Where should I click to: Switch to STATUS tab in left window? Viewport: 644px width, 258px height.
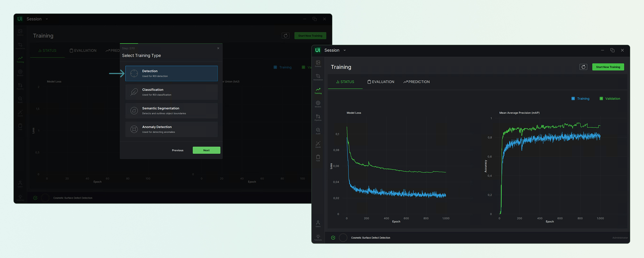click(x=47, y=51)
